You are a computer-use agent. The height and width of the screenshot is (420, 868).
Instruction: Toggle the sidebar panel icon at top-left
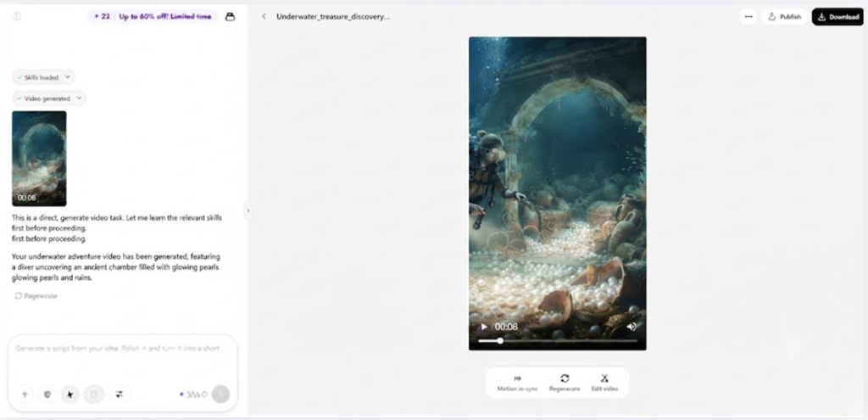(x=17, y=17)
